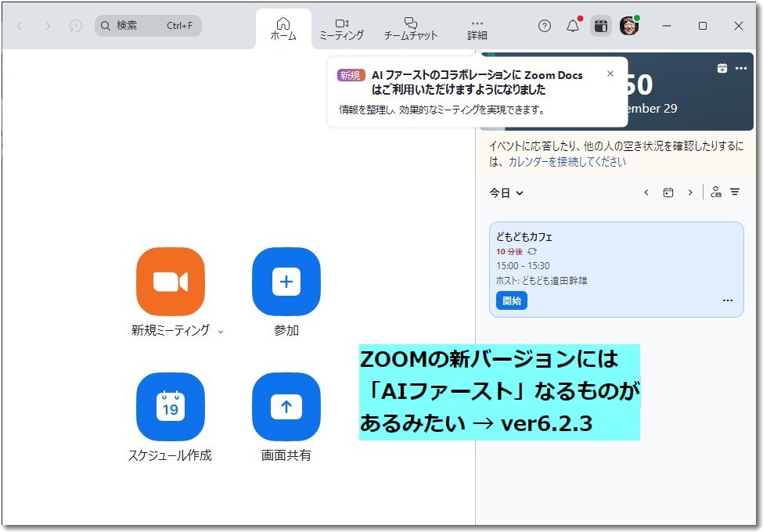Click the Share Screen (画面共有) arrow icon

286,407
